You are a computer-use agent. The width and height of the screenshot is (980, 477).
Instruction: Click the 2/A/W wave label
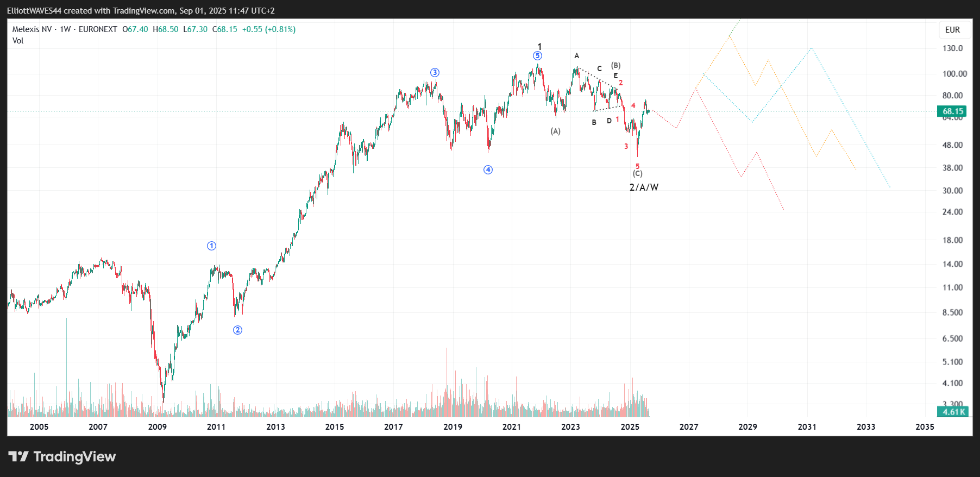click(644, 187)
